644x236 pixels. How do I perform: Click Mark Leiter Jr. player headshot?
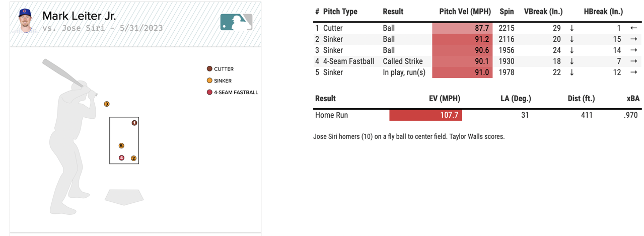point(24,20)
